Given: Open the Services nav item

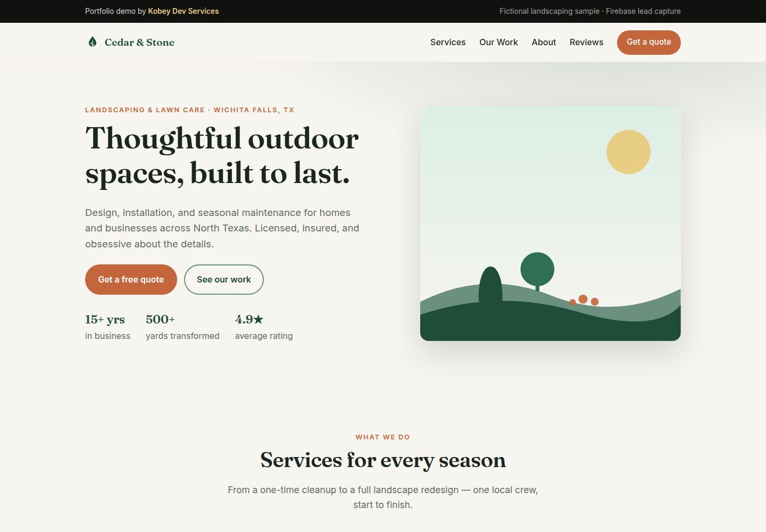Looking at the screenshot, I should (x=448, y=42).
